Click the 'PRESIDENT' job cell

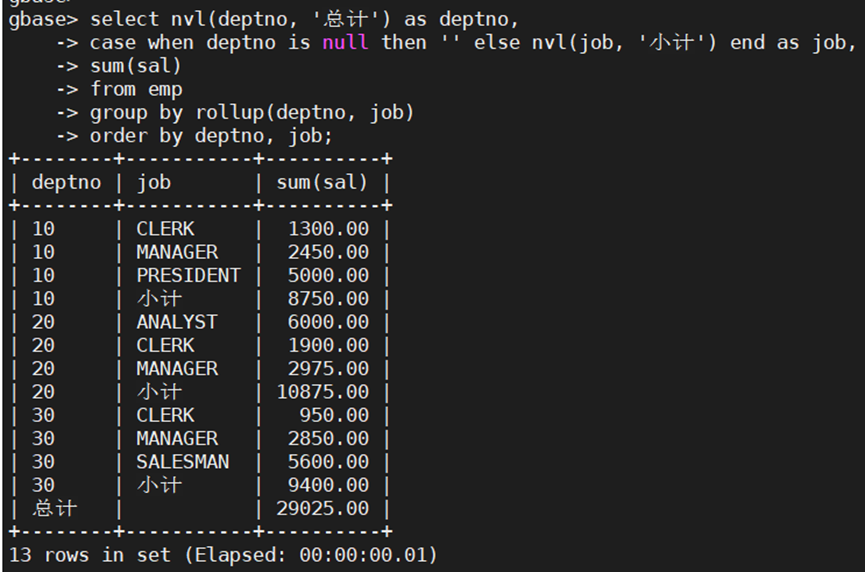pyautogui.click(x=188, y=275)
